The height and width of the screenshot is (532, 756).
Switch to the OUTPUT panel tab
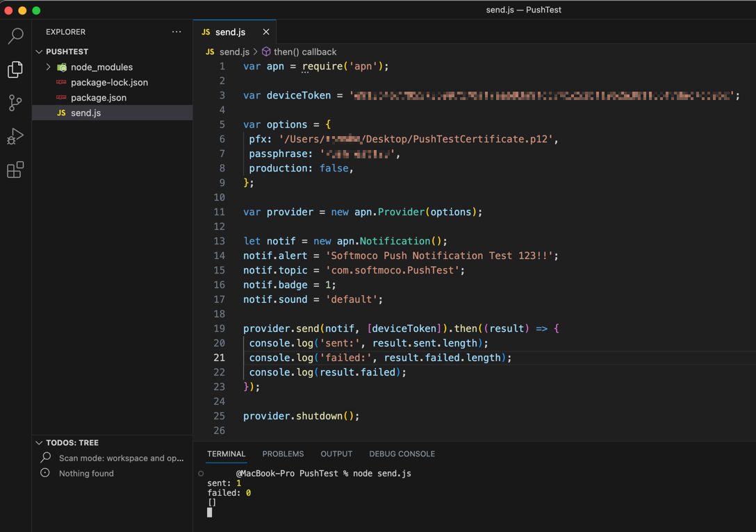tap(336, 454)
